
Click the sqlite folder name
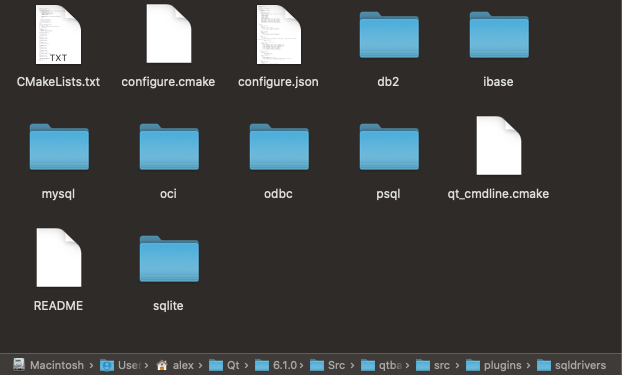(x=168, y=306)
